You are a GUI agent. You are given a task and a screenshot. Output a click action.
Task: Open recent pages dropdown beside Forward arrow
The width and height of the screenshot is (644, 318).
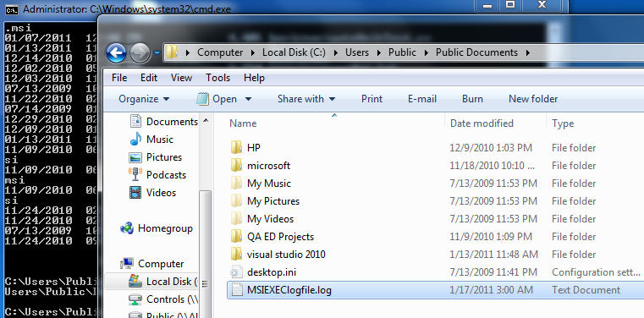click(x=157, y=53)
